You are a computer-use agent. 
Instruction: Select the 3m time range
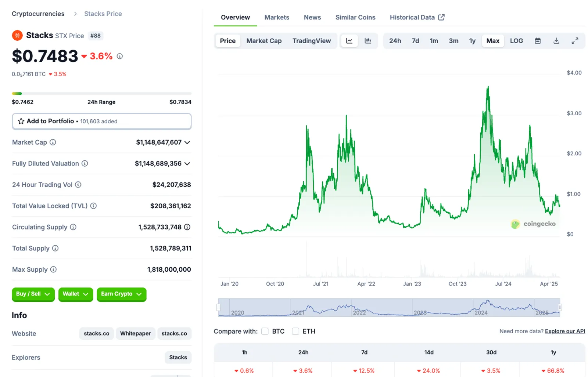453,41
